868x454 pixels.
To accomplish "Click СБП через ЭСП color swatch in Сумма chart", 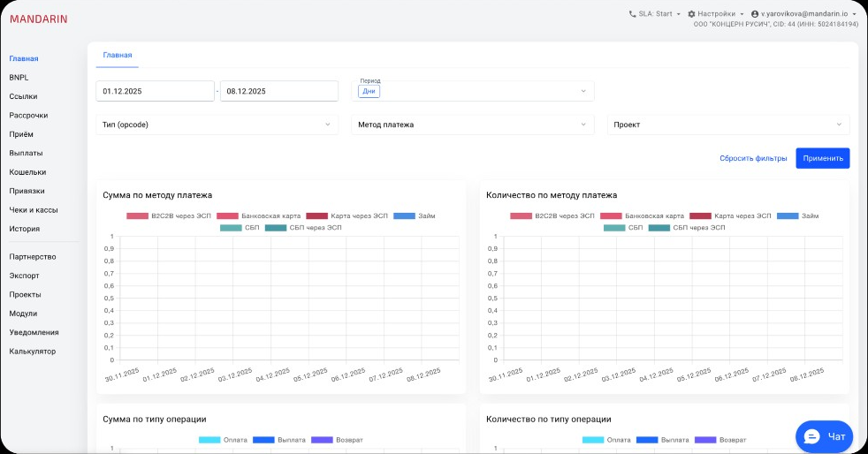I will (x=276, y=228).
